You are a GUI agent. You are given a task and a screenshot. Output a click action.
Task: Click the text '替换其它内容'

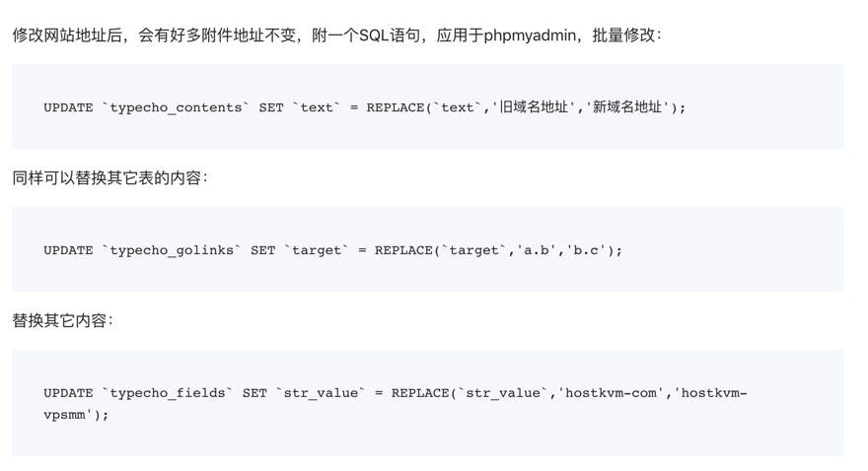[x=62, y=320]
